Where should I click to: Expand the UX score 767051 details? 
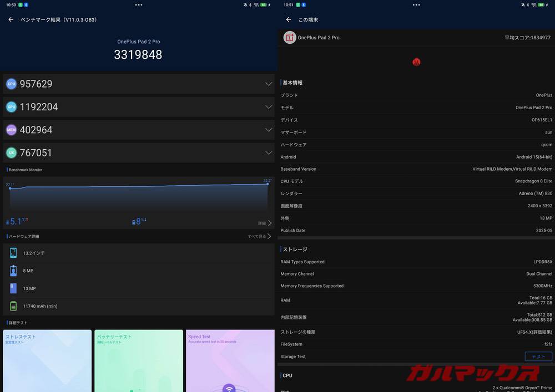(269, 152)
